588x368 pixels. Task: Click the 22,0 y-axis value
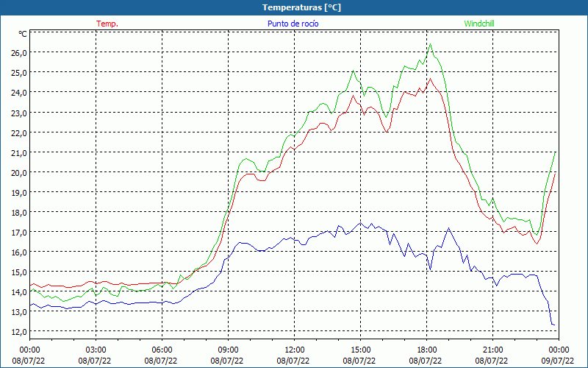(x=18, y=132)
